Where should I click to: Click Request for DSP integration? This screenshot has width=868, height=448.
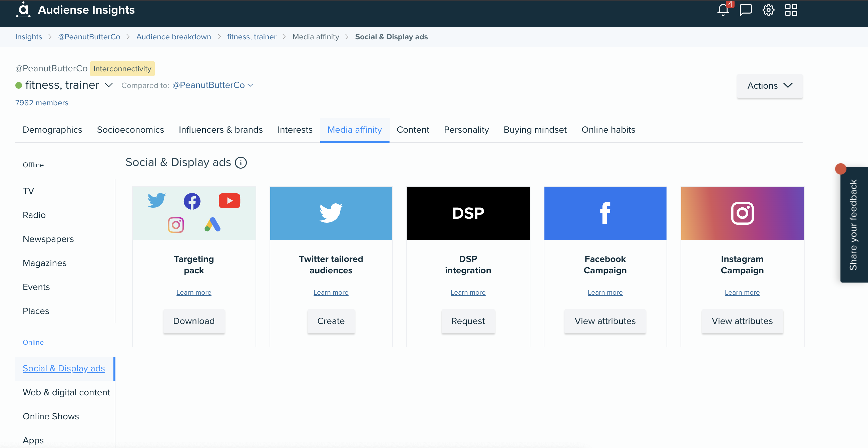468,321
